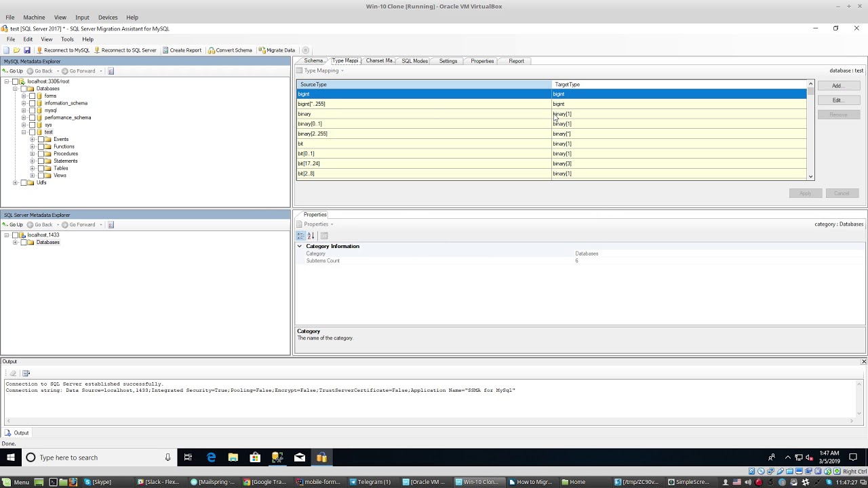
Task: Expand the Udfs node
Action: 15,183
